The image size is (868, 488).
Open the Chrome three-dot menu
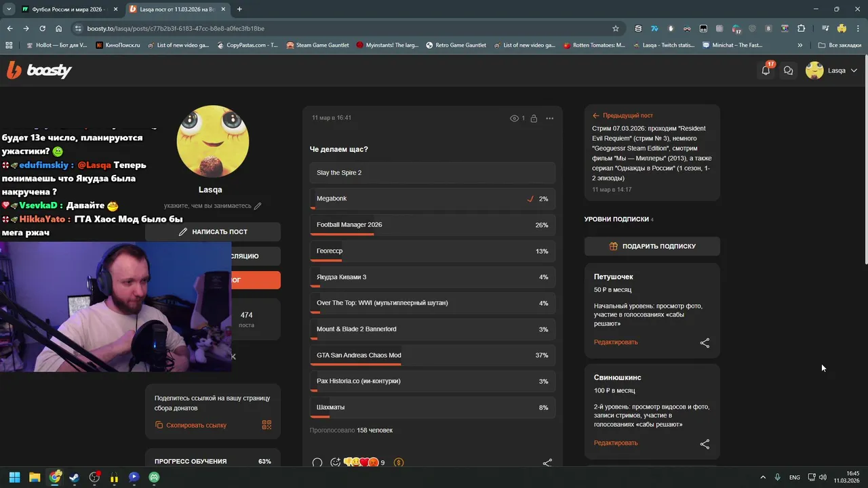[x=857, y=28]
